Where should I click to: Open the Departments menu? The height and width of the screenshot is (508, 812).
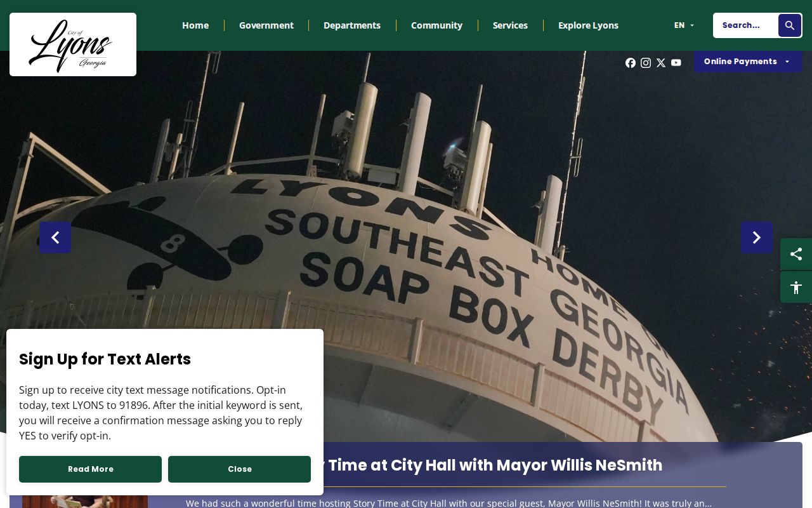pyautogui.click(x=352, y=25)
